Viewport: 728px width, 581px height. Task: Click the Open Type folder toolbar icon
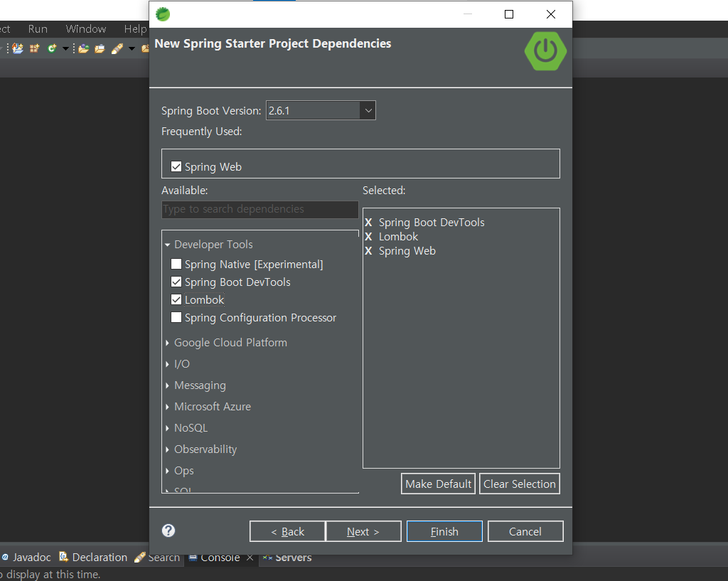tap(84, 48)
